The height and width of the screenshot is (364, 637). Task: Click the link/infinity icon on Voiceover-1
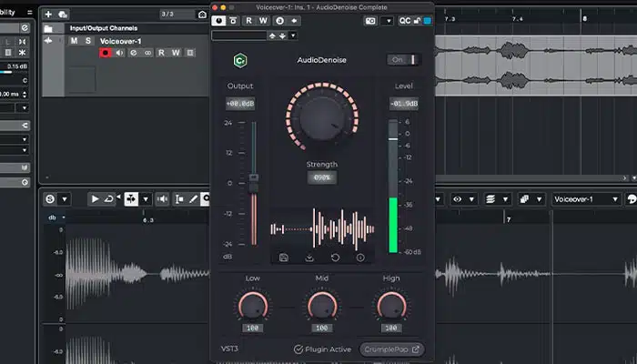tap(147, 53)
